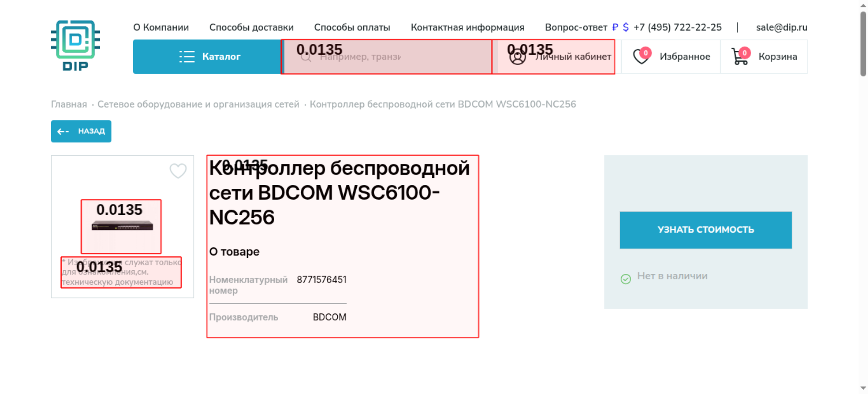Open Способы оплаты page
Viewport: 868px width, 394px height.
point(352,27)
